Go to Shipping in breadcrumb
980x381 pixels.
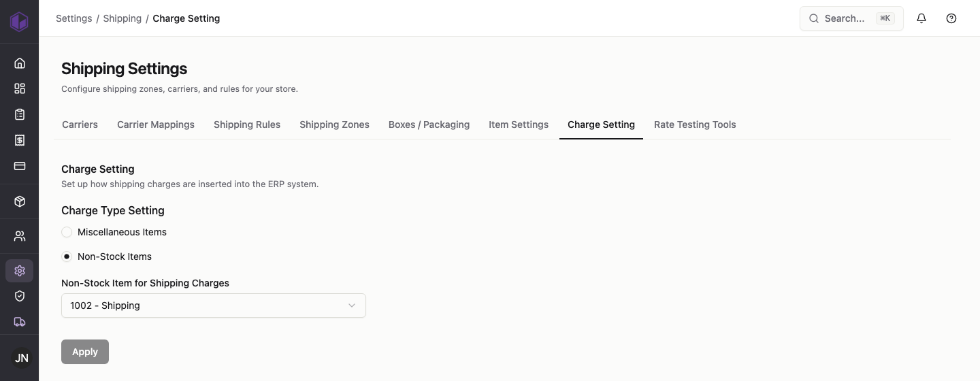click(122, 18)
